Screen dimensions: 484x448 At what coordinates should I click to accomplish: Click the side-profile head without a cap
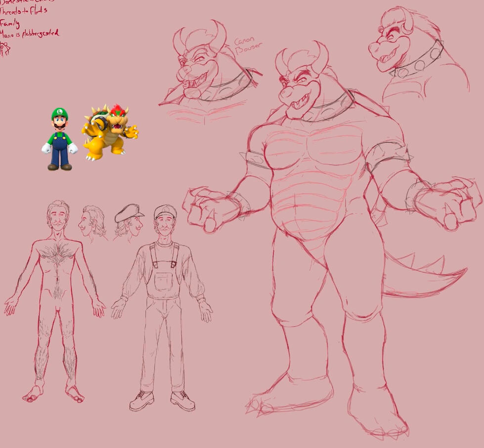[91, 223]
